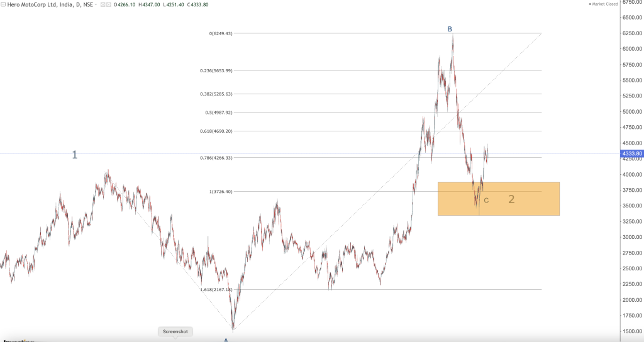The image size is (644, 342).
Task: Click 5500.00 on the price axis
Action: pos(632,80)
